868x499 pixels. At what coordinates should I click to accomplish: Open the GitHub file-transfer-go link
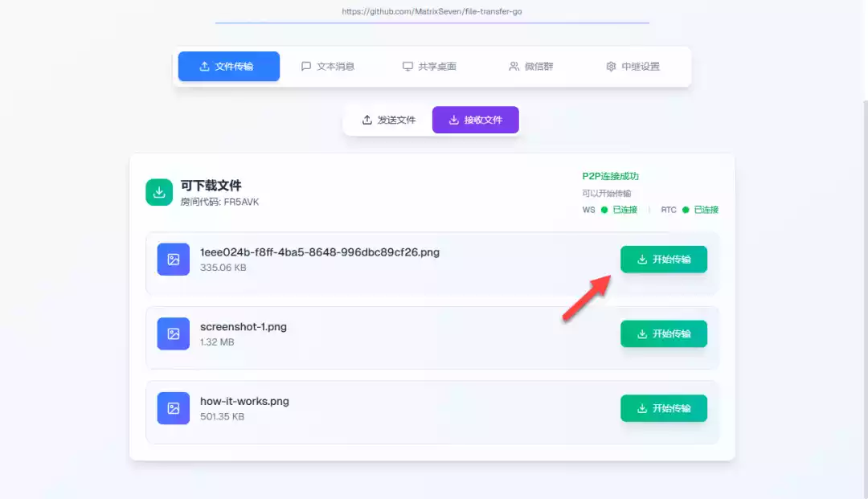coord(432,12)
